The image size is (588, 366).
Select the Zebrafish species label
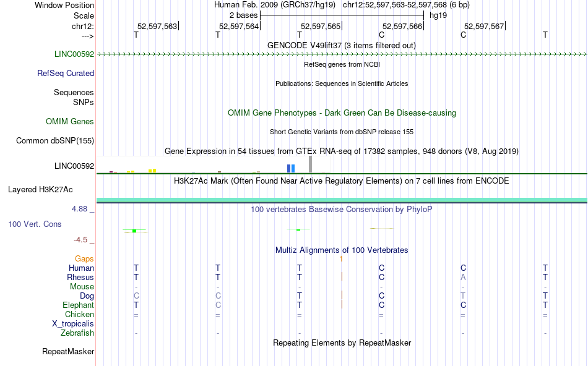(x=77, y=333)
